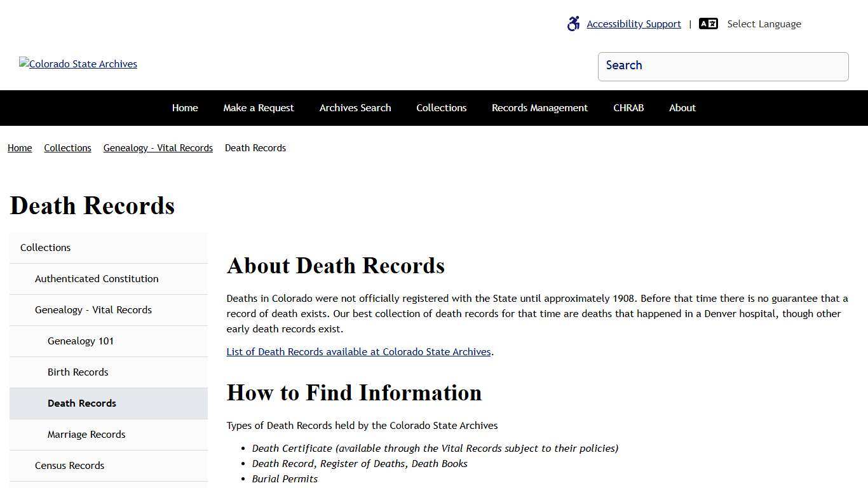
Task: Open Marriage Records in the sidebar
Action: click(86, 434)
